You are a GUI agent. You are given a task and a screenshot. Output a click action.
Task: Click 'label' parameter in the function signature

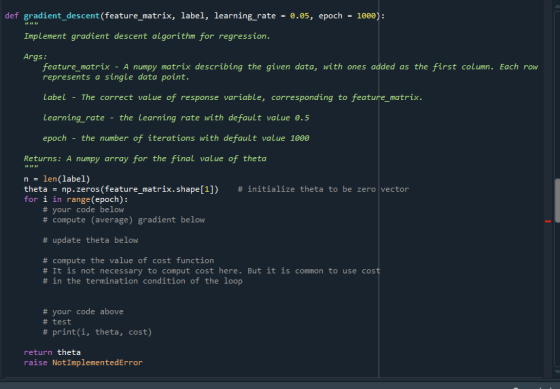tap(192, 16)
